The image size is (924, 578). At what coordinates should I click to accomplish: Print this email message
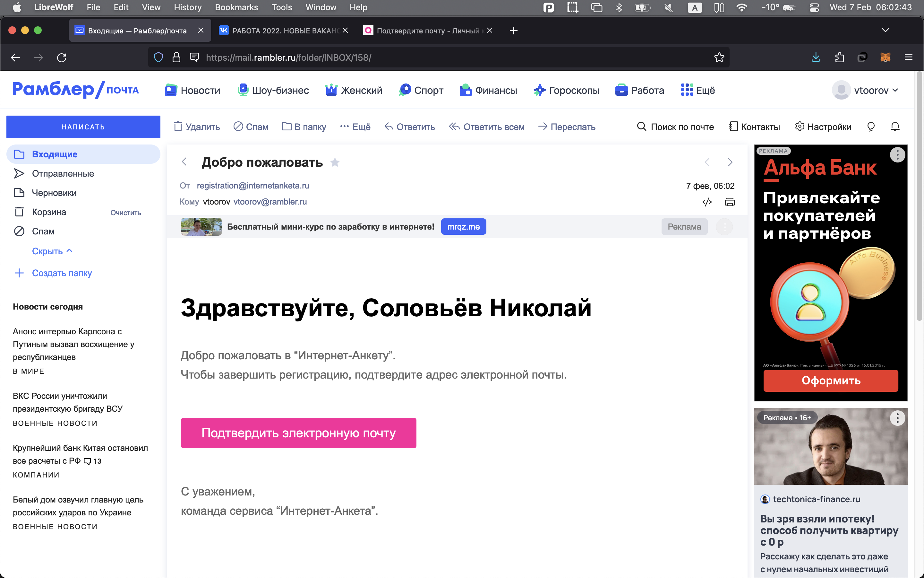[730, 202]
